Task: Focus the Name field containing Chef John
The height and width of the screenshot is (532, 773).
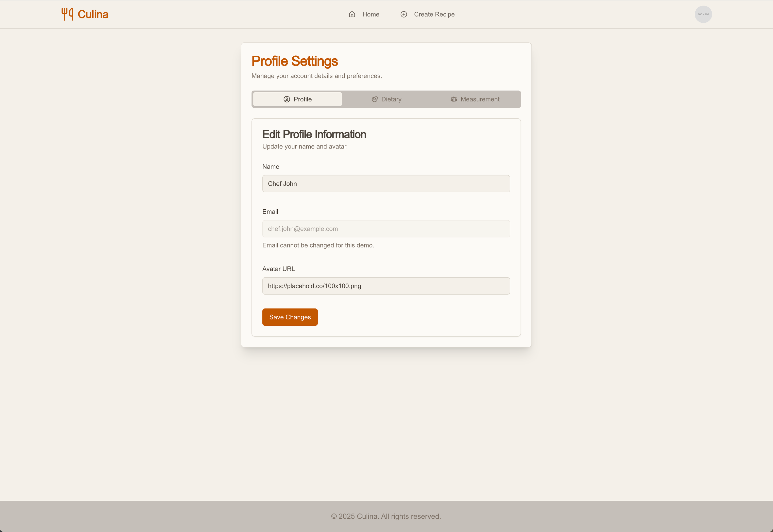Action: (x=386, y=184)
